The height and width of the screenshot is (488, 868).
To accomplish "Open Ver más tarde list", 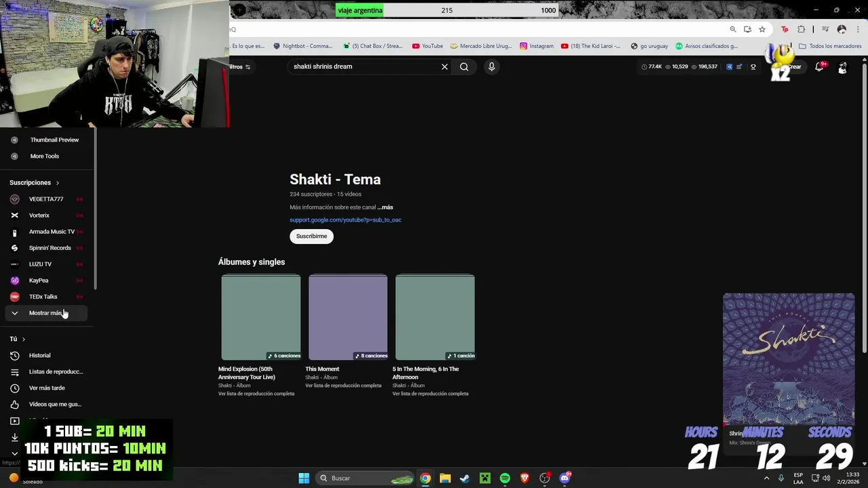I will click(x=46, y=388).
